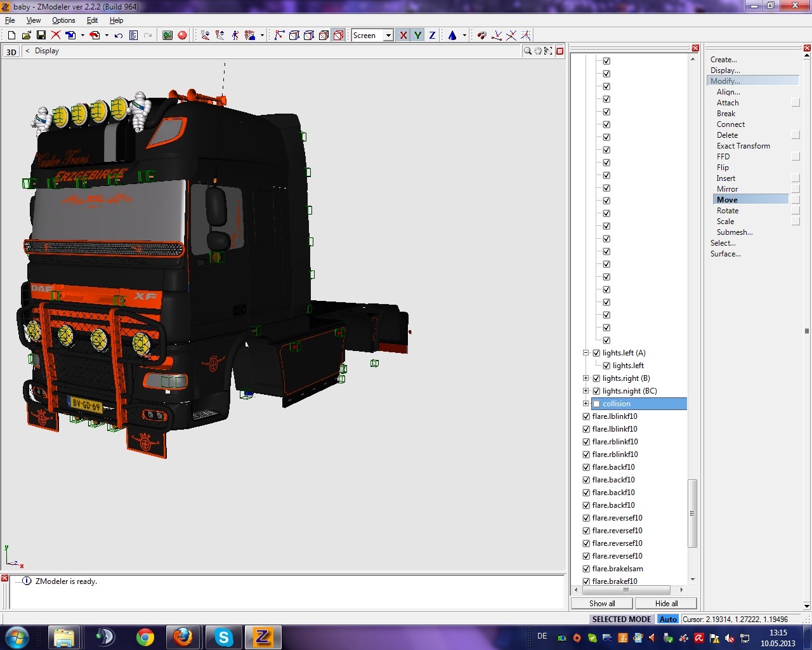Open the arrow dropdown beside the pivot cone
The height and width of the screenshot is (650, 812).
464,36
